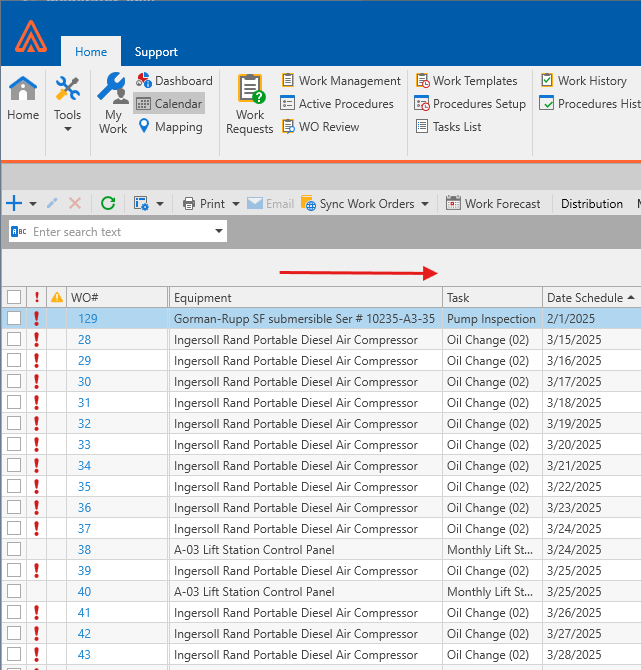Open Procedures Setup
Screen dimensions: 641x670
click(x=470, y=104)
